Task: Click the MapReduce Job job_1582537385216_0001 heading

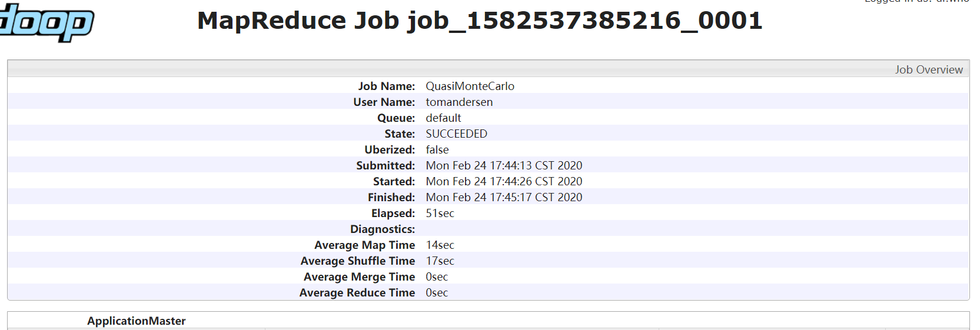Action: coord(480,21)
